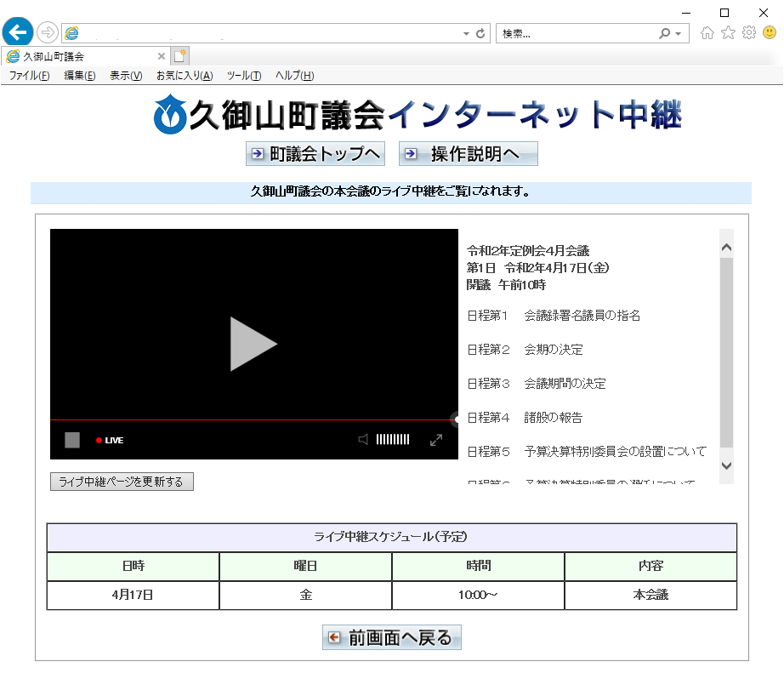
Task: Click ライブ中継ページを更新する button
Action: (122, 482)
